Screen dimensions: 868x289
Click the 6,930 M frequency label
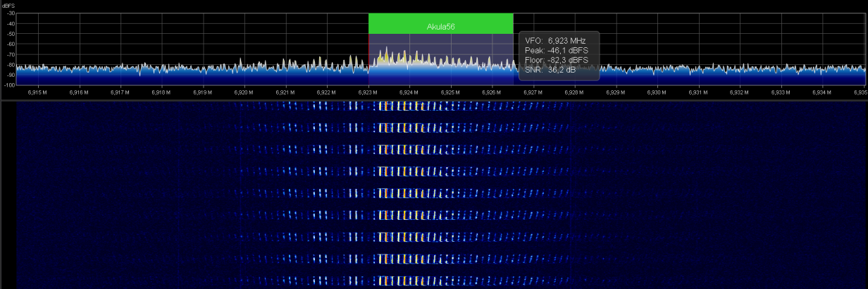tap(657, 92)
